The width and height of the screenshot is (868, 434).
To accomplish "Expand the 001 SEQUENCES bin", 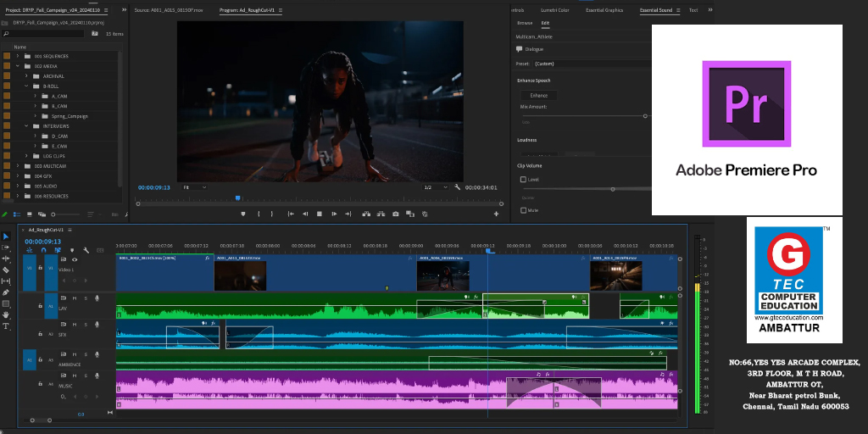I will click(x=17, y=56).
